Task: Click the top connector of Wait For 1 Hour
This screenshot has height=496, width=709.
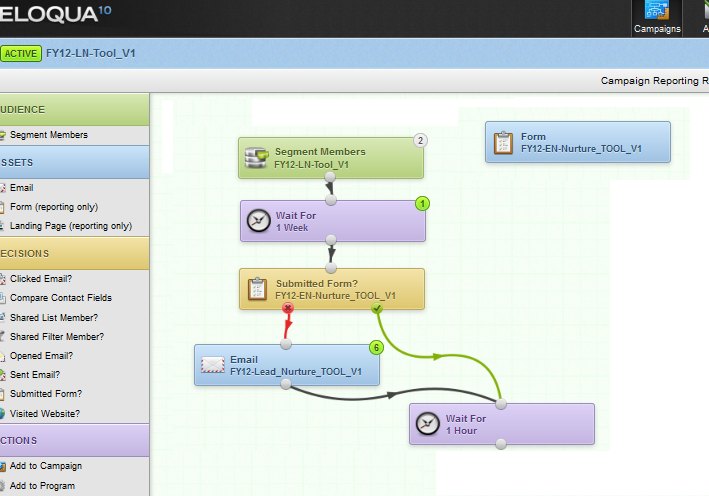Action: click(501, 404)
